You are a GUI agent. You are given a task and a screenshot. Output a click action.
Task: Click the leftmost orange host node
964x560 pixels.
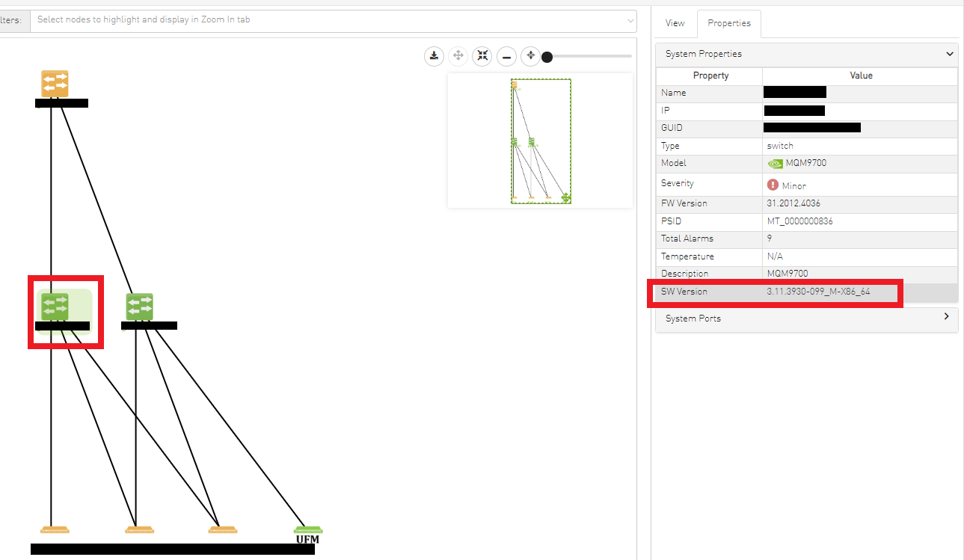(54, 530)
